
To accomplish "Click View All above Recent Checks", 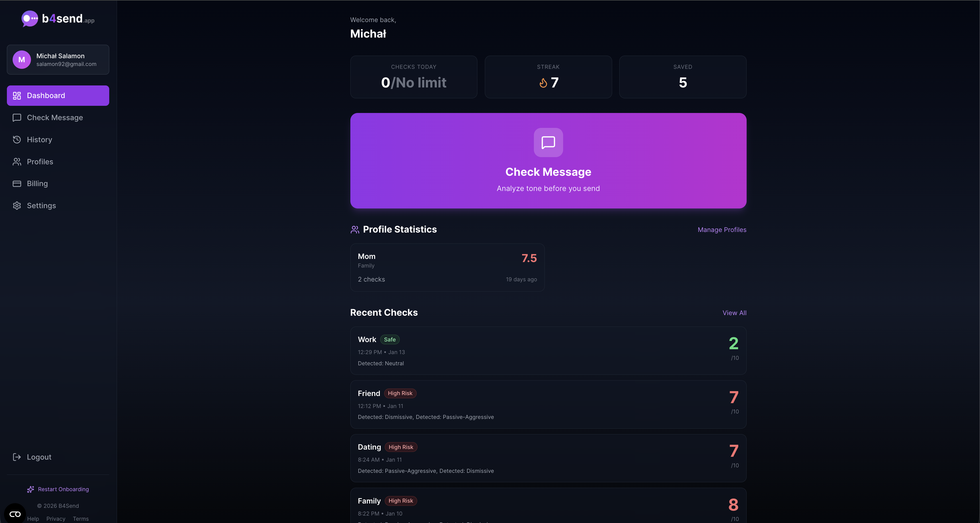I will [734, 313].
